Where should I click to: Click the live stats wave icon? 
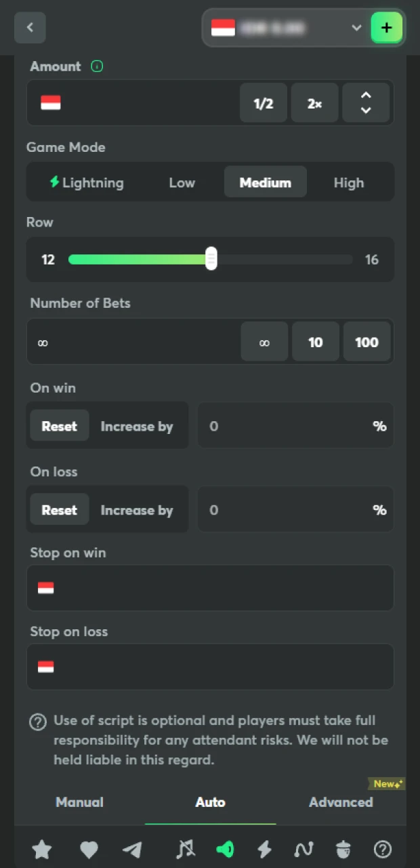coord(303,849)
